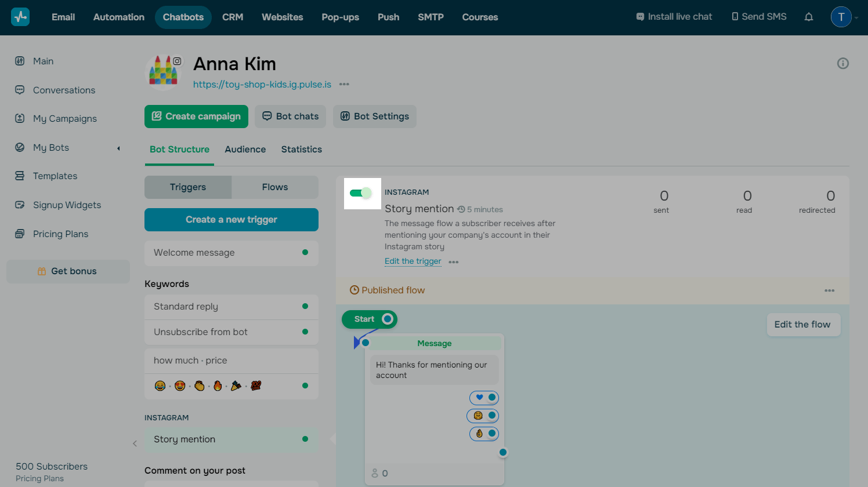Open Conversations from the sidebar icon
Viewport: 868px width, 487px height.
pyautogui.click(x=19, y=90)
